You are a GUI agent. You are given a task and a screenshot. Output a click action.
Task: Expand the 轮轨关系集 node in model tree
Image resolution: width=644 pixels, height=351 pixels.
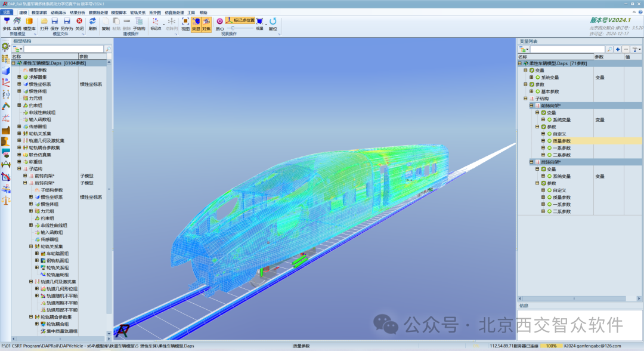[x=19, y=134]
